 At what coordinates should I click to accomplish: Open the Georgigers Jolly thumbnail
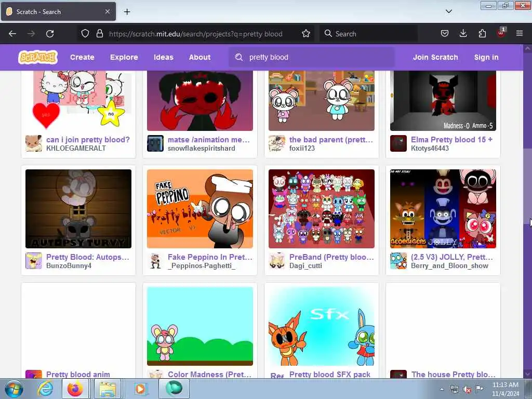(x=443, y=209)
